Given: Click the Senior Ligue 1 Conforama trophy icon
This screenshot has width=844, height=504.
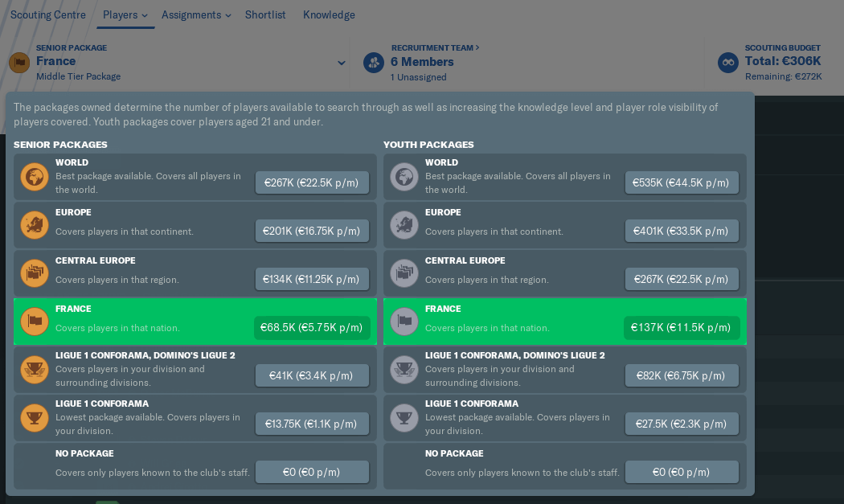Looking at the screenshot, I should (x=35, y=418).
